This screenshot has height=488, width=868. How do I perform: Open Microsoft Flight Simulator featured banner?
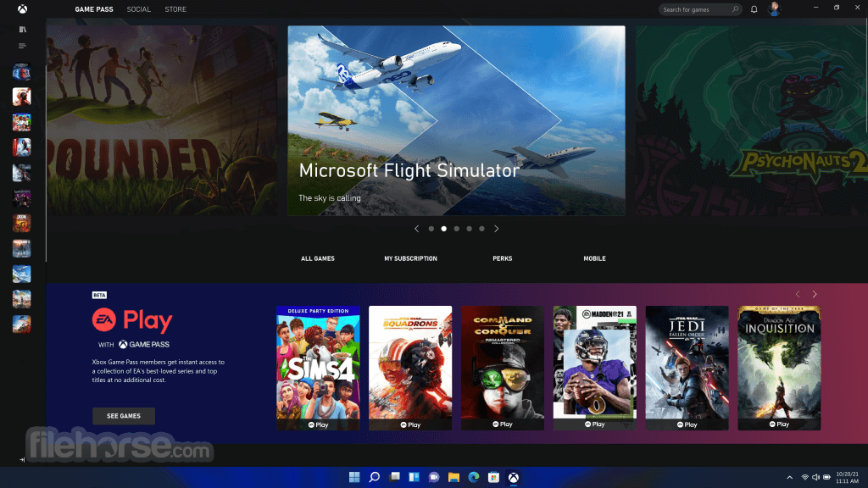tap(457, 120)
